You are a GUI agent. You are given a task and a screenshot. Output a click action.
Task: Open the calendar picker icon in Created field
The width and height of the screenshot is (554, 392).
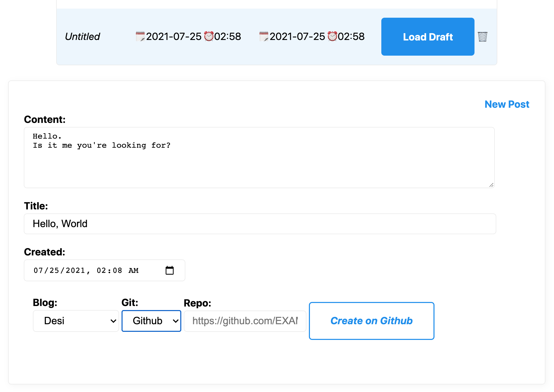pos(169,270)
